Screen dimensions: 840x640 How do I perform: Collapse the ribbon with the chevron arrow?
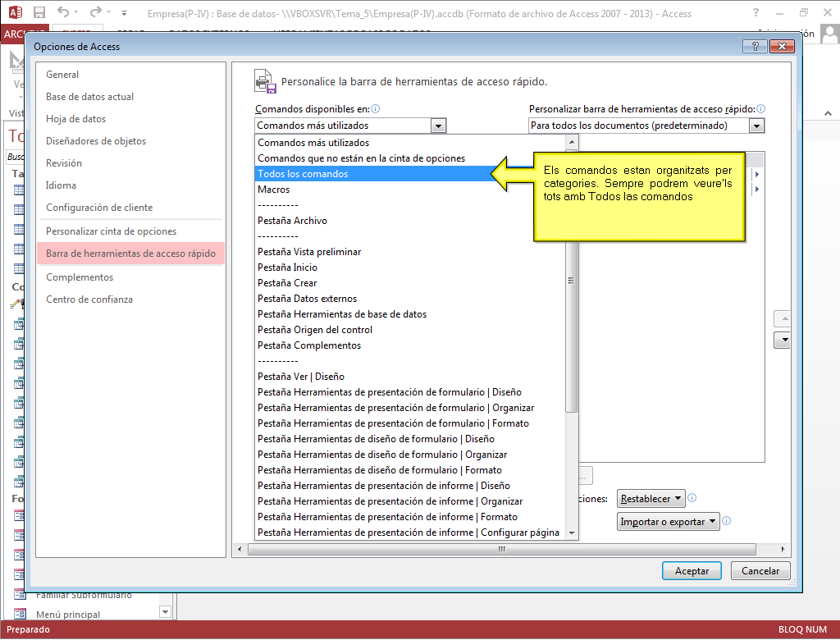(828, 113)
